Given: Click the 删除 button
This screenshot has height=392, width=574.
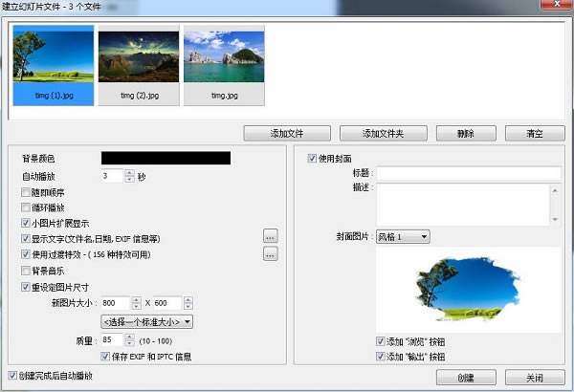Looking at the screenshot, I should [x=466, y=134].
